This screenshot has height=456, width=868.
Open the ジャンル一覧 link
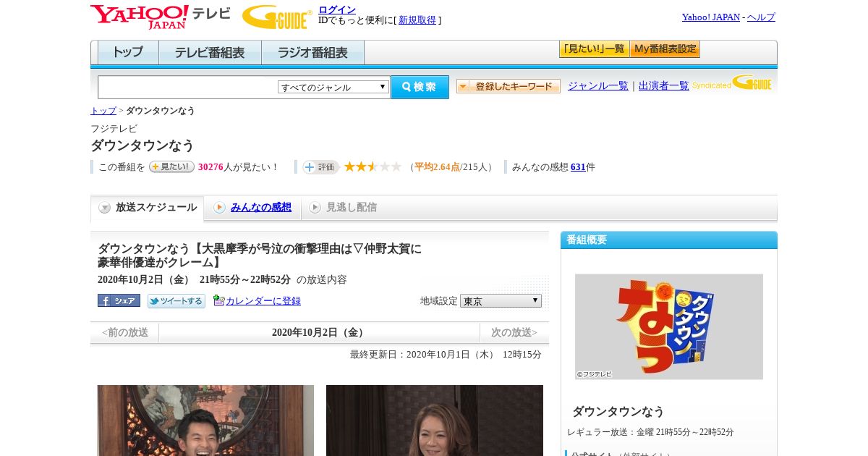click(x=598, y=86)
